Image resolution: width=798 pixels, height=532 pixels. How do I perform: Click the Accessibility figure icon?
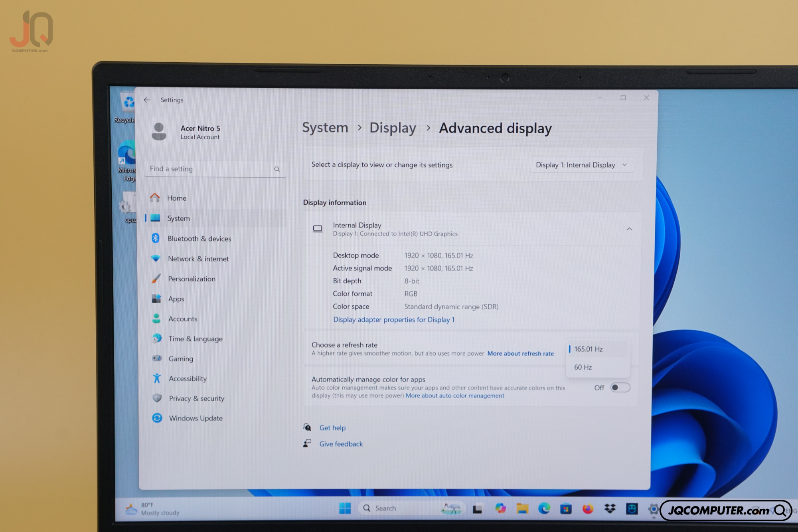[157, 378]
